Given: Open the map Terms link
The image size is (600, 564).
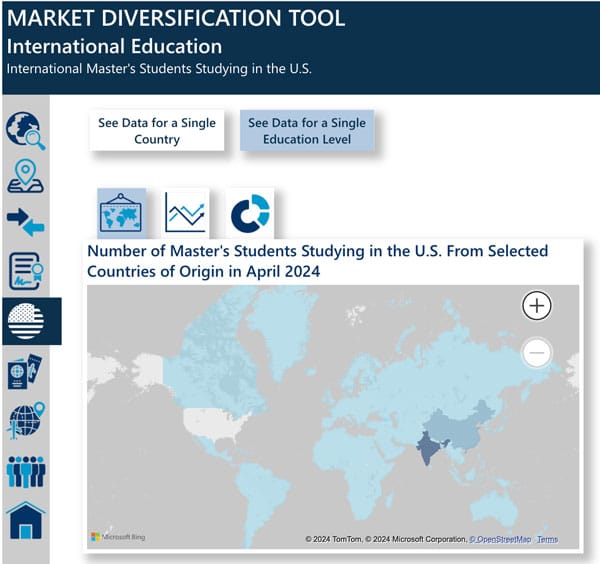Looking at the screenshot, I should pos(547,539).
